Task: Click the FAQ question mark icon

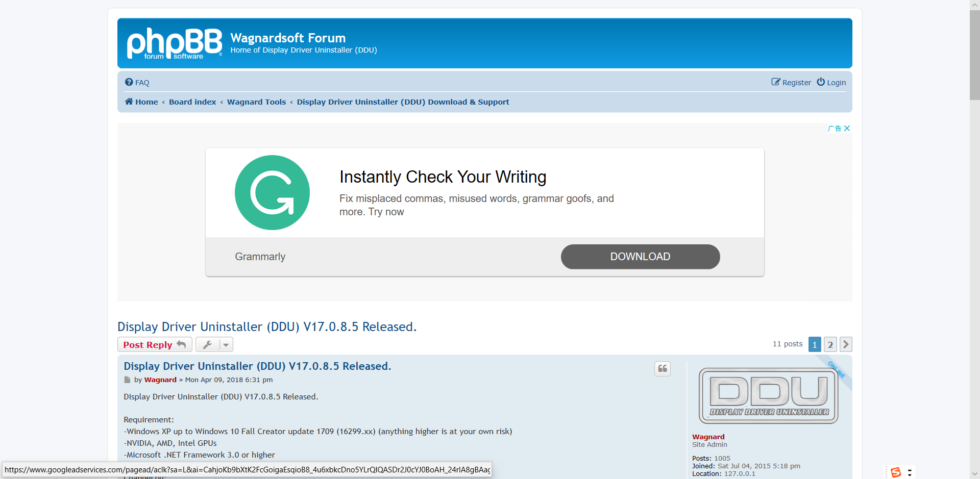Action: 129,82
